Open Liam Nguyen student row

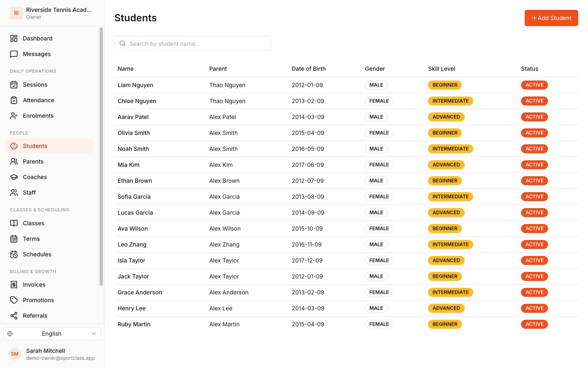click(346, 85)
